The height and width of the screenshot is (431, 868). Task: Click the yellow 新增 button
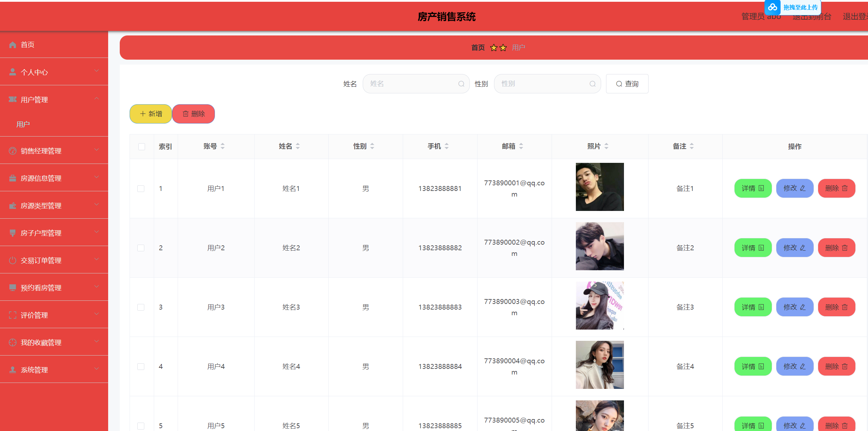point(151,114)
